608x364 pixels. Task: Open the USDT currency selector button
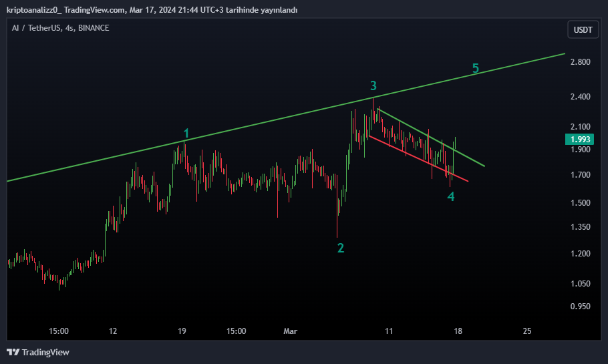583,30
